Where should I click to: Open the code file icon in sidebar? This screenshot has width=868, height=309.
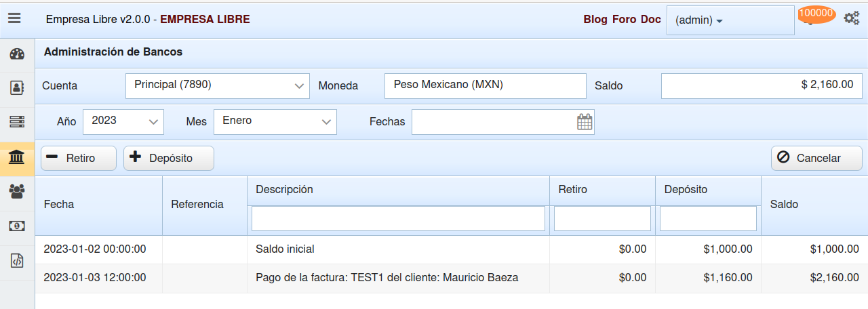pos(17,261)
